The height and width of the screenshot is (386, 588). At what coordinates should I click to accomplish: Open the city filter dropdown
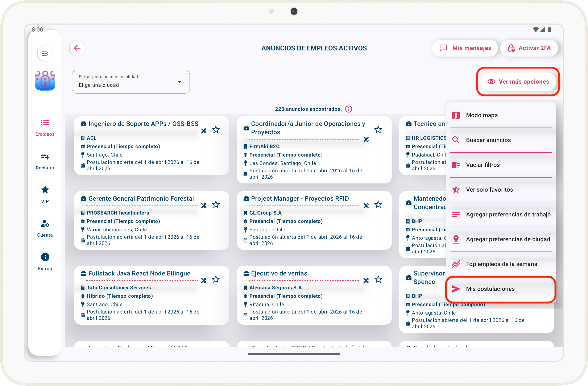click(131, 82)
